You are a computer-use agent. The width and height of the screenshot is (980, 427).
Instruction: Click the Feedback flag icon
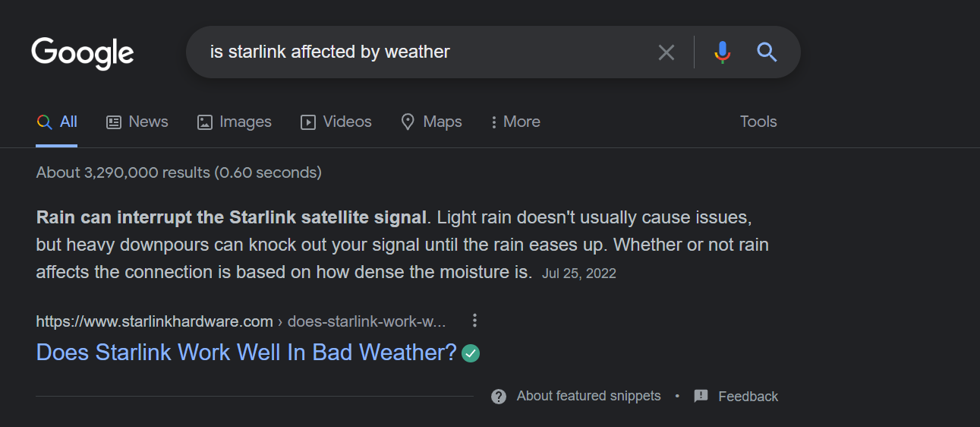[701, 396]
